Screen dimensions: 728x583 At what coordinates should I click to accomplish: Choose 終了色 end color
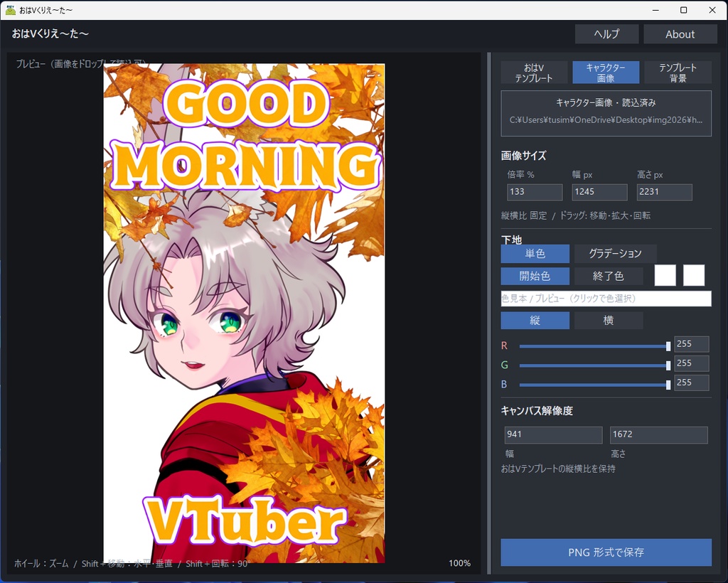pyautogui.click(x=609, y=276)
